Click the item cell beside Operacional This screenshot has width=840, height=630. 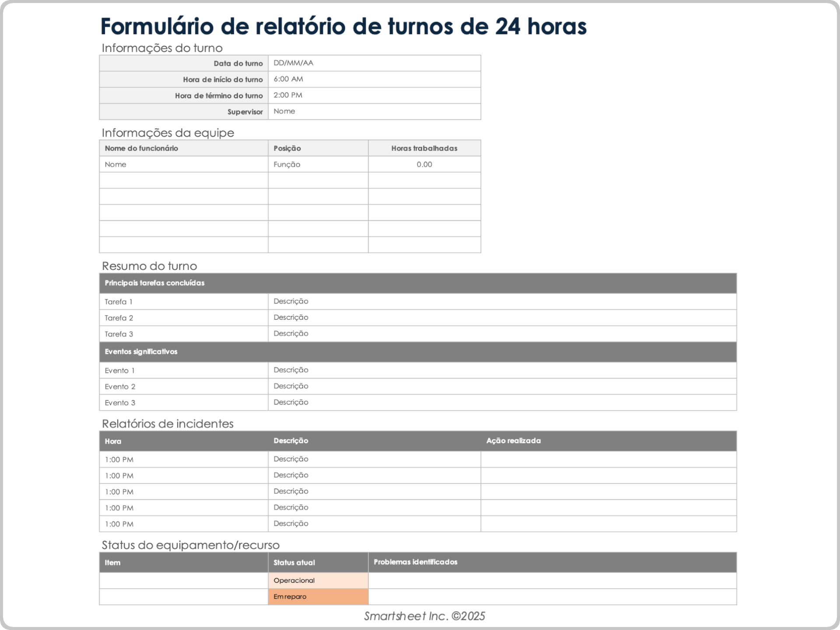[x=184, y=581]
